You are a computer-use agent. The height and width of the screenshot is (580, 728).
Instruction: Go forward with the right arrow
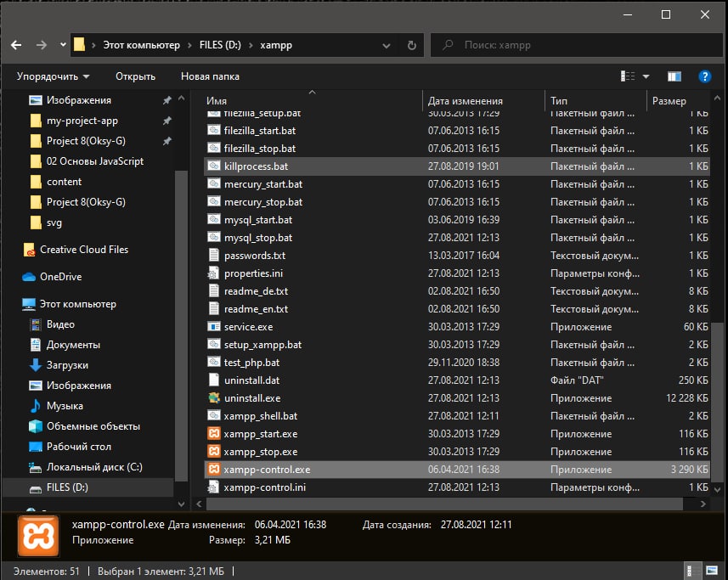pos(42,45)
